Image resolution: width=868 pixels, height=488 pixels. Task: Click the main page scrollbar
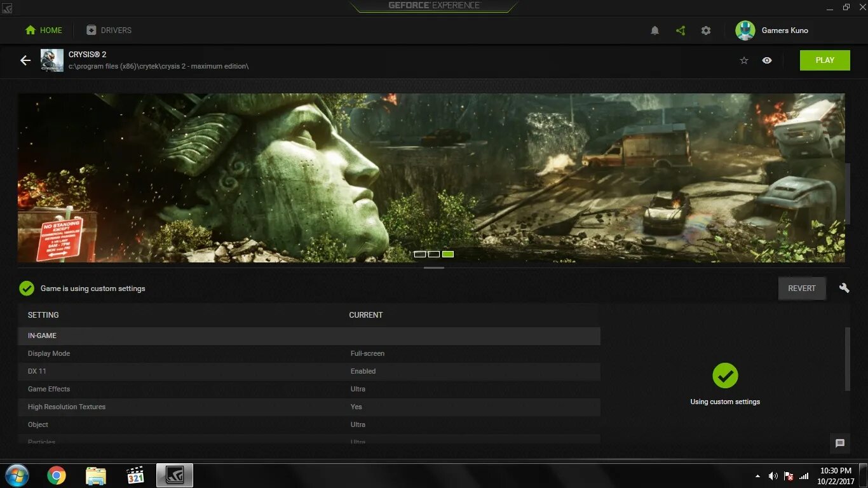pos(848,194)
